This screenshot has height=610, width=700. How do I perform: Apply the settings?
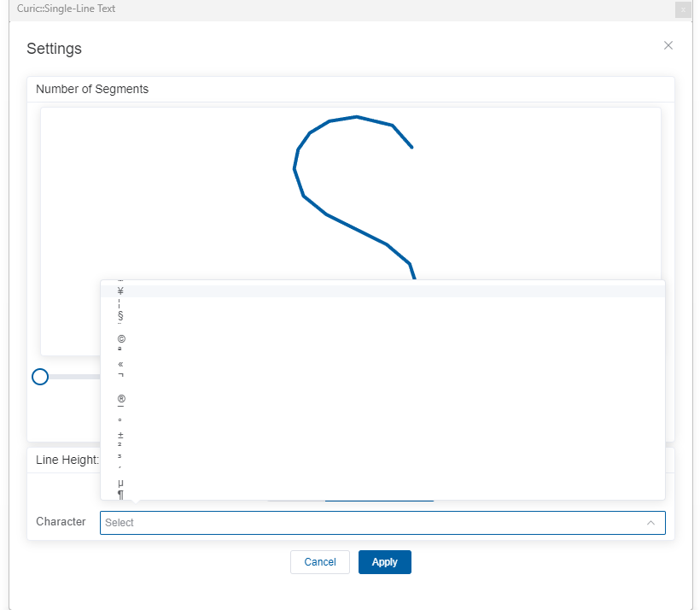385,562
